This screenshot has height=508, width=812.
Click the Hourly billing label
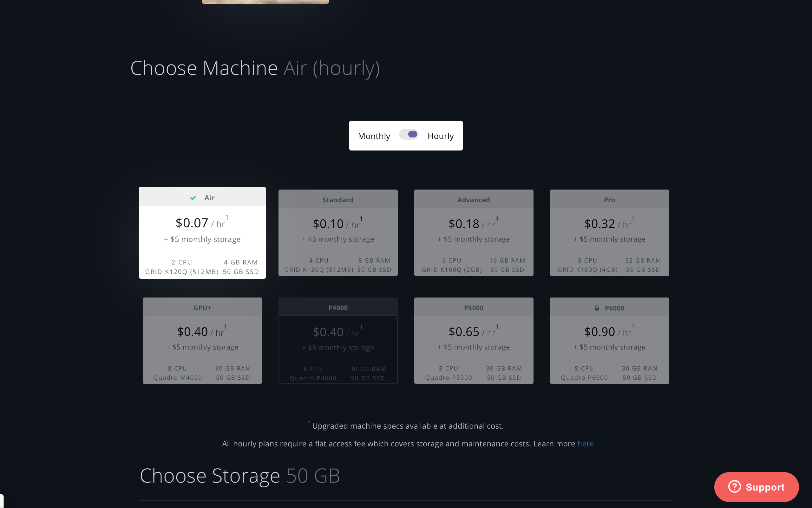point(441,136)
